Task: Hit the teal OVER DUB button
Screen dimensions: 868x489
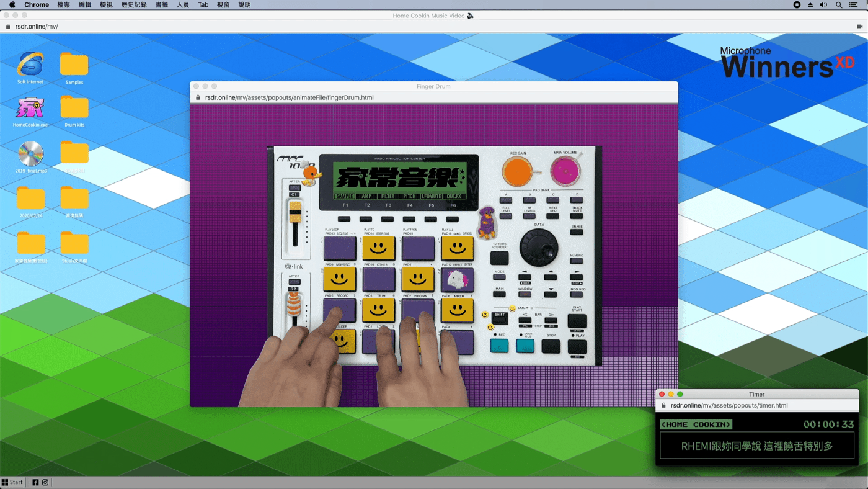Action: 525,346
